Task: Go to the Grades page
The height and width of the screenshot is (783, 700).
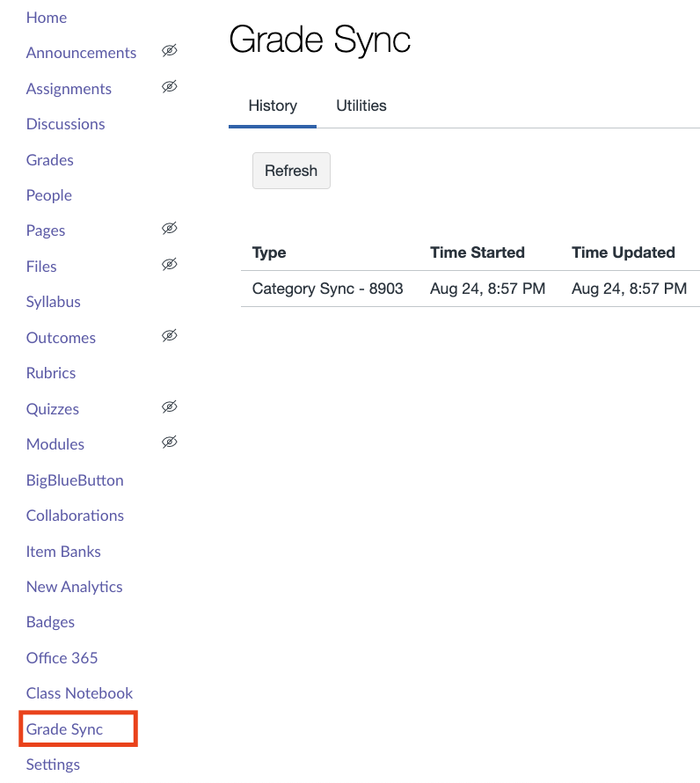Action: click(x=50, y=160)
